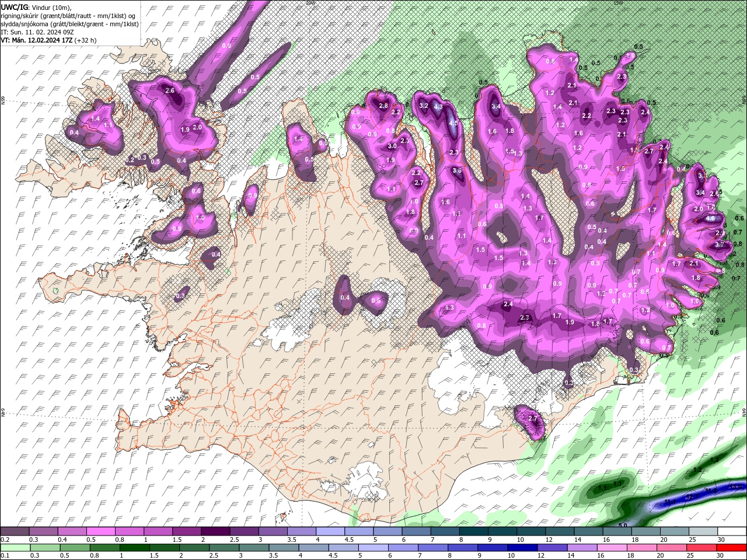This screenshot has height=560, width=747.
Task: Click the 3.0 snowfall value on the map
Action: pos(392,146)
